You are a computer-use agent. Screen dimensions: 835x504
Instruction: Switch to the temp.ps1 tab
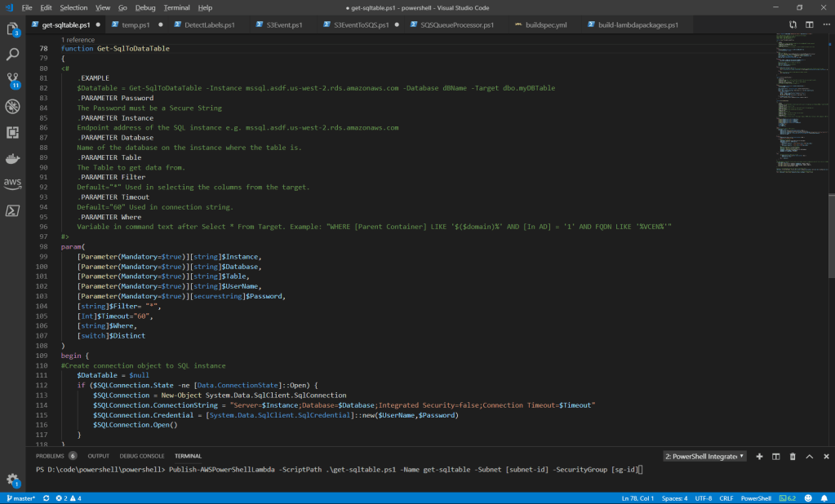coord(135,24)
